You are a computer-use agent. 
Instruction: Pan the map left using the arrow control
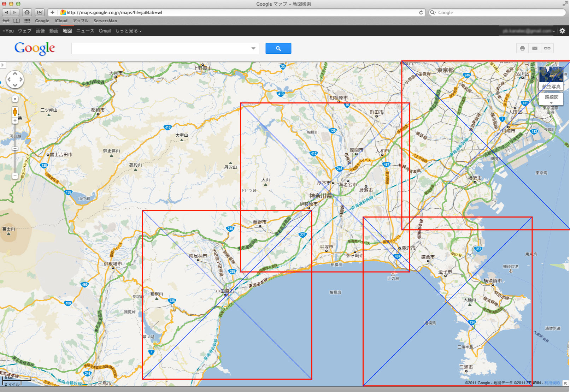[x=9, y=79]
